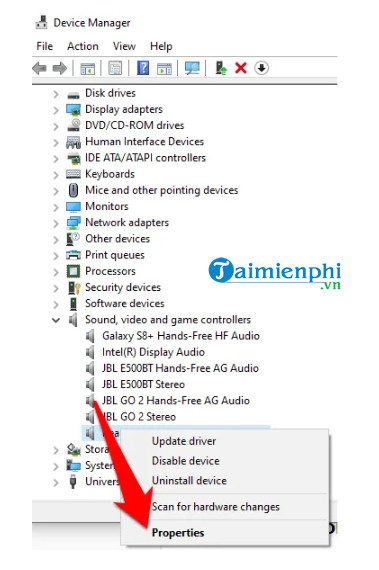Select Galaxy S8+ Hands-Free HF Audio
Viewport: 379px width, 570px height.
point(181,336)
